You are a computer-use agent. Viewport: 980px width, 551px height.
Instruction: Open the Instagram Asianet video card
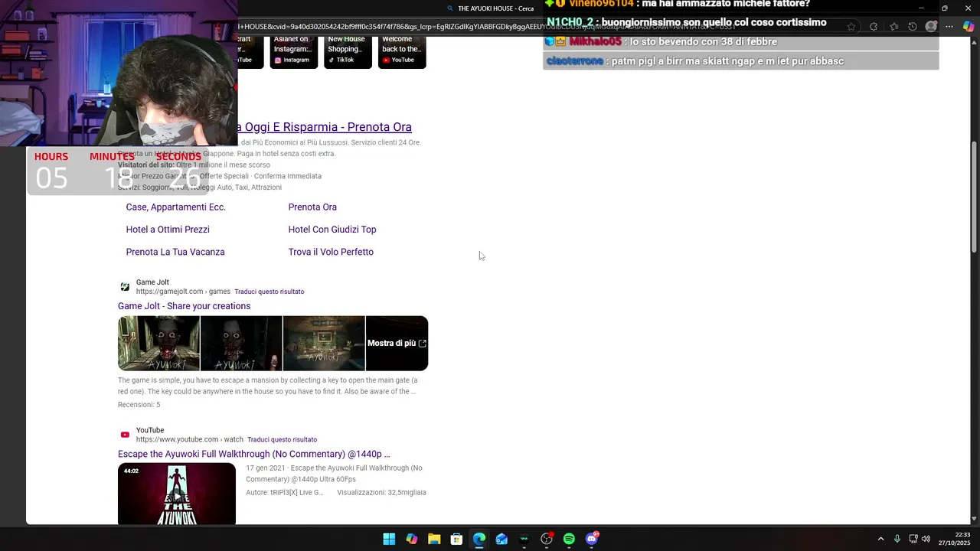[294, 52]
